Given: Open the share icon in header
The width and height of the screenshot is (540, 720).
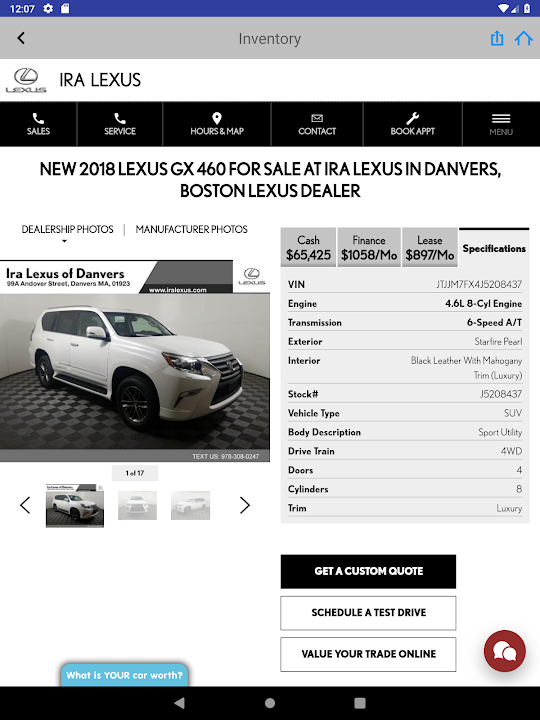Looking at the screenshot, I should (497, 38).
